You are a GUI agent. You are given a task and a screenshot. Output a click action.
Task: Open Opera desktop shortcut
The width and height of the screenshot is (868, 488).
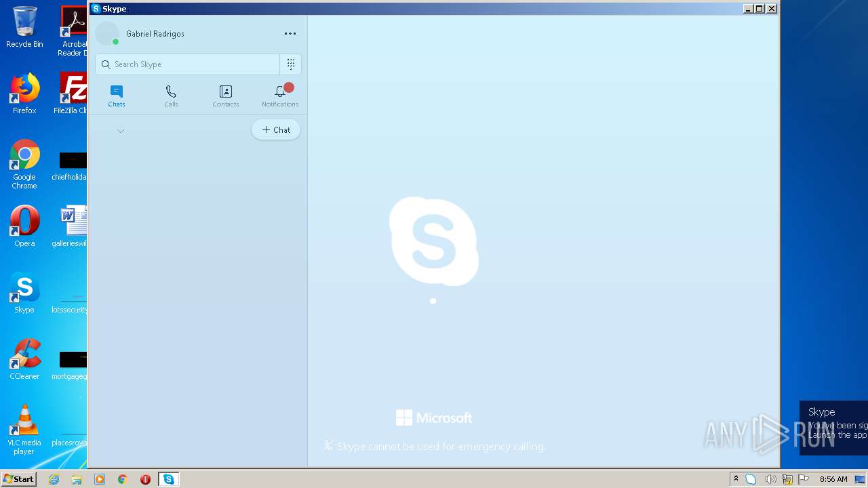pyautogui.click(x=24, y=227)
